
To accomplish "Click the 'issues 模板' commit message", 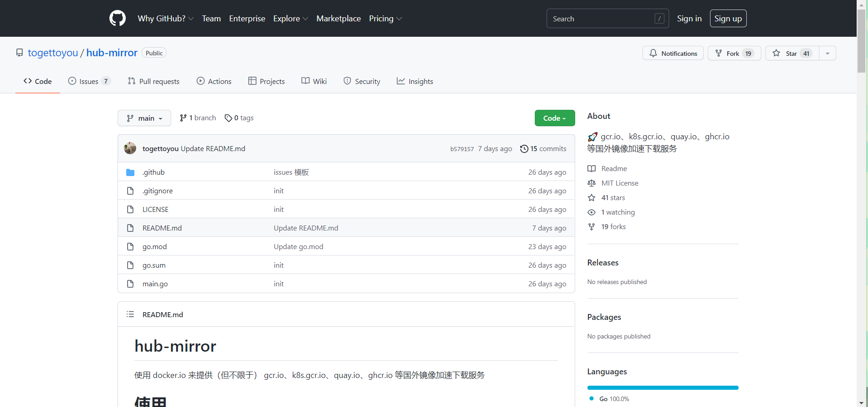I will point(291,172).
